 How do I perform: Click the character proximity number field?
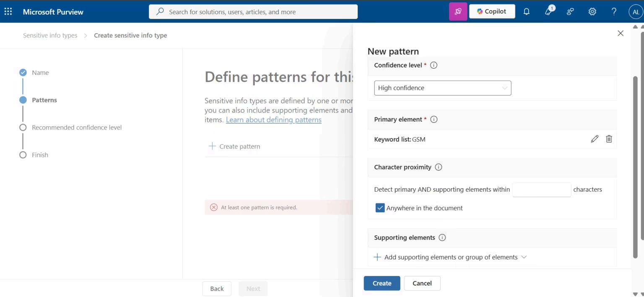click(x=542, y=190)
